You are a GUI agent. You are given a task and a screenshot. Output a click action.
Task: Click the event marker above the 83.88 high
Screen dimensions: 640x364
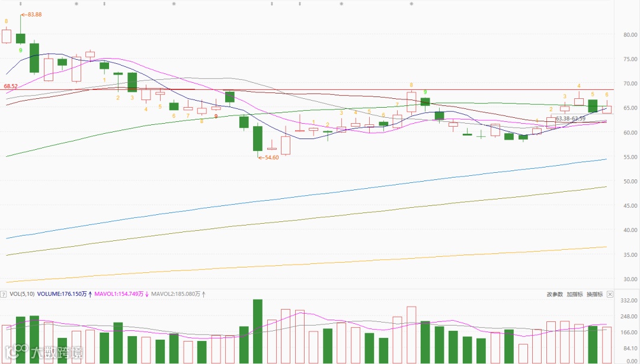(x=20, y=4)
